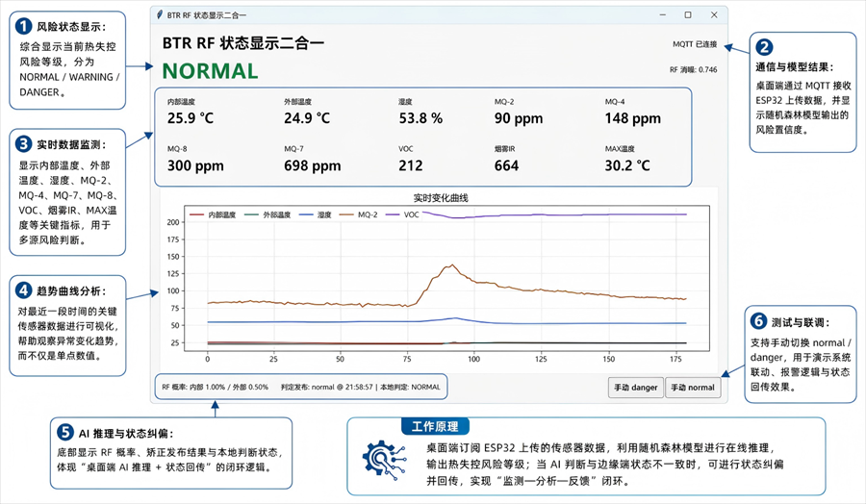Click the numbered circle 3 annotation badge
866x504 pixels.
[24, 144]
